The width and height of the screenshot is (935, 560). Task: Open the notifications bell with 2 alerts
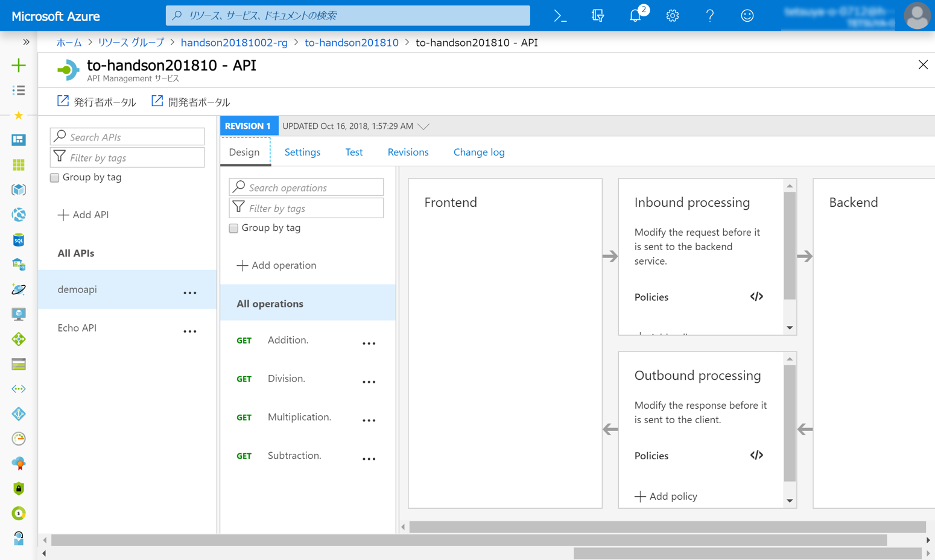point(635,16)
